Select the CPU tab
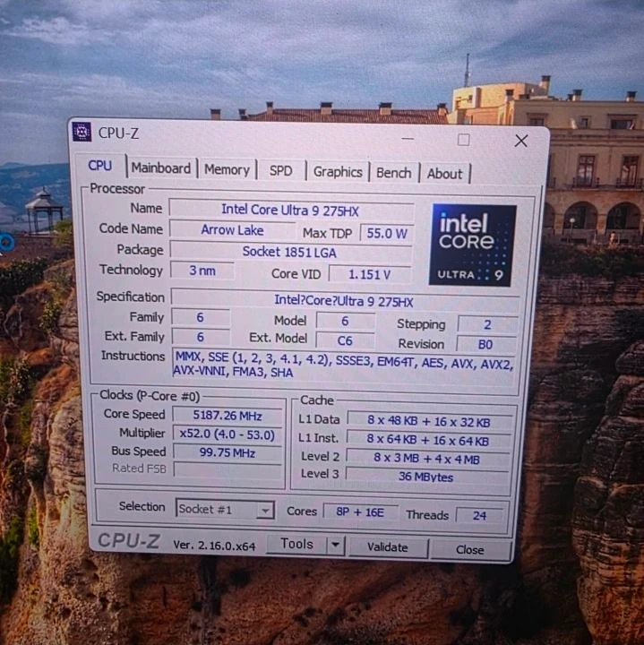Image resolution: width=644 pixels, height=645 pixels. point(100,166)
